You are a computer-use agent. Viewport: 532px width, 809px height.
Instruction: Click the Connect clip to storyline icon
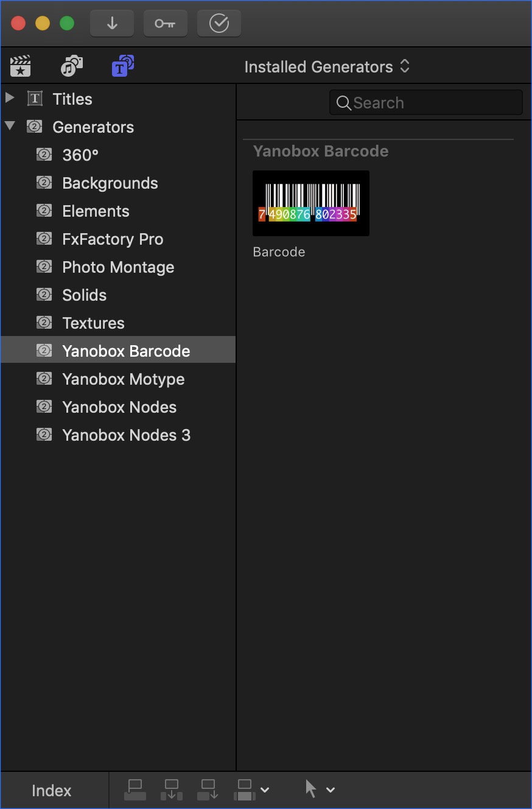[135, 790]
